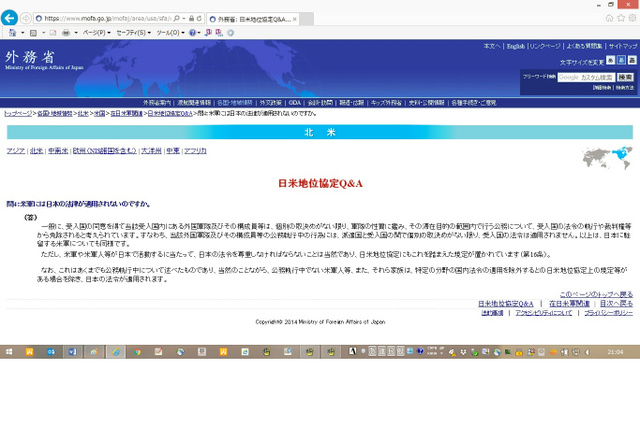Click the browser Forward arrow button
The width and height of the screenshot is (640, 441).
(25, 18)
